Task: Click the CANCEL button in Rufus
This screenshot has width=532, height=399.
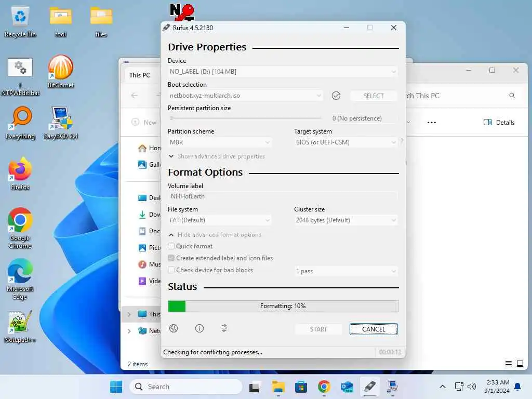Action: (374, 329)
